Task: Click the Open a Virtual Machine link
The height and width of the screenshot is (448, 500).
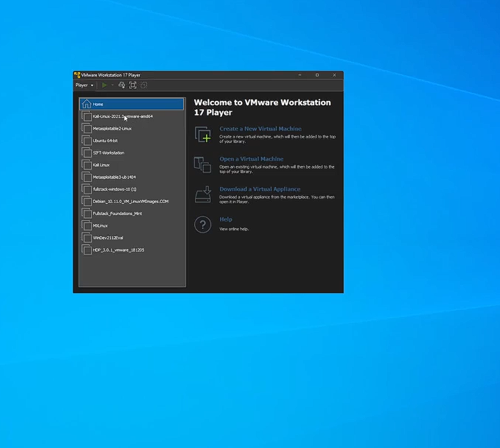Action: point(251,159)
